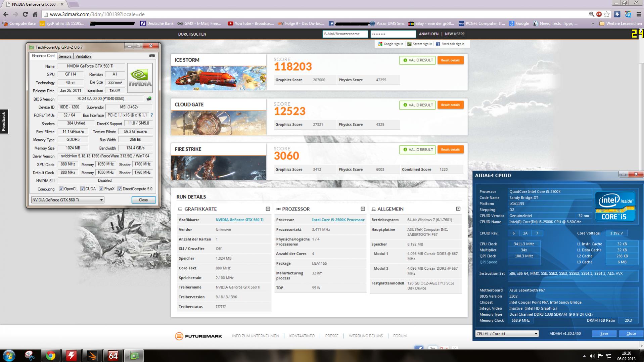Click Futuremark logo in footer
Viewport: 644px width, 362px height.
tap(198, 336)
